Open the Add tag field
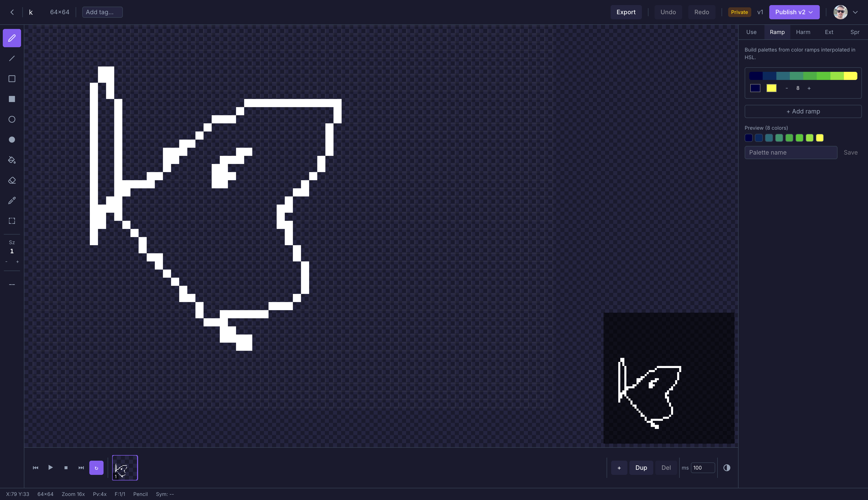This screenshot has height=500, width=868. 102,12
